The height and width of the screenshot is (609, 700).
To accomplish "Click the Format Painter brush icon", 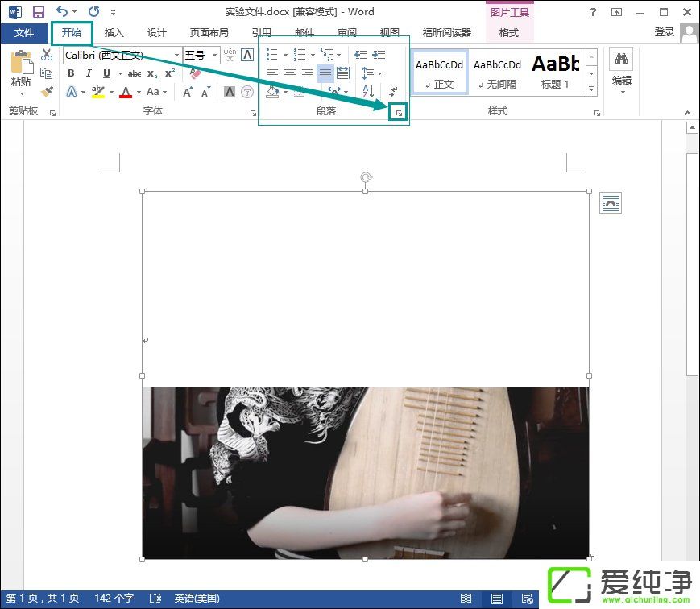I will click(47, 92).
